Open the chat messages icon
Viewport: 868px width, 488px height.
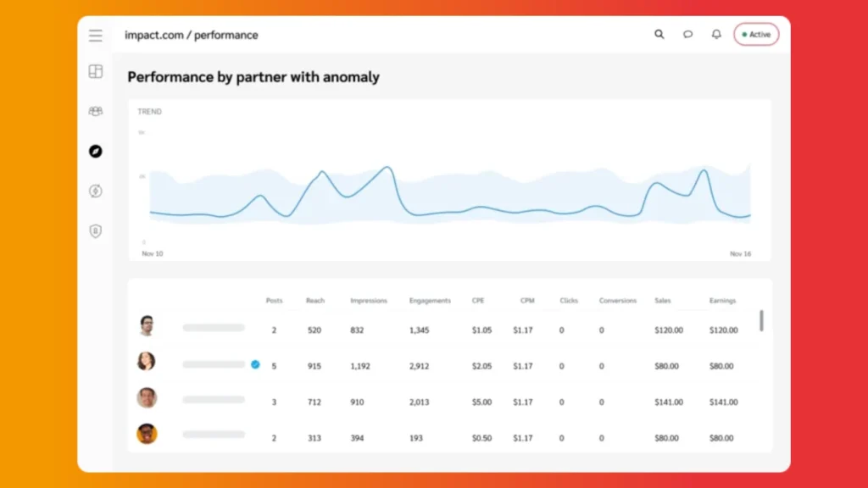687,35
